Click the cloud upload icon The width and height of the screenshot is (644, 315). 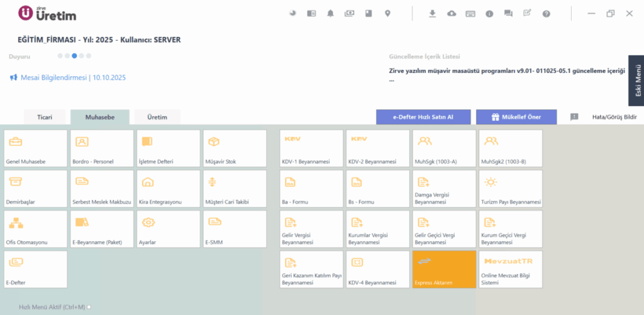(x=452, y=14)
